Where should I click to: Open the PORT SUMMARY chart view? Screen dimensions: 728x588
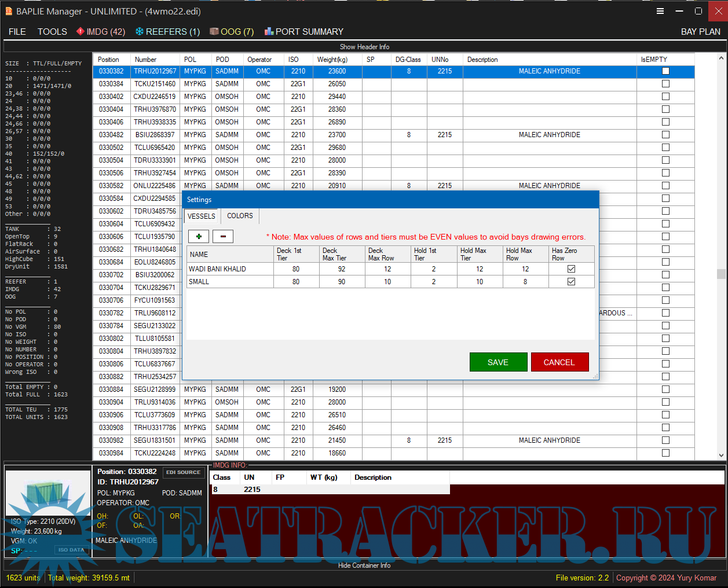tap(304, 32)
